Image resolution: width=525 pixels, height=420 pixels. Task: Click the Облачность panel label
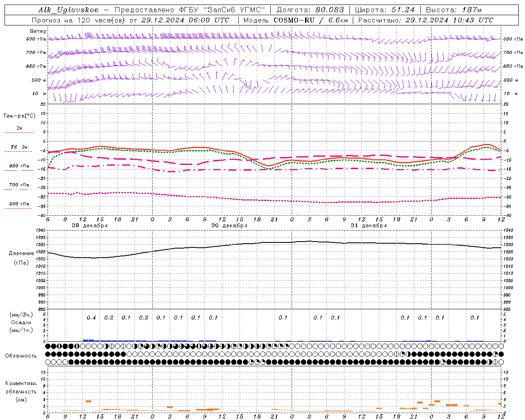[x=21, y=356]
